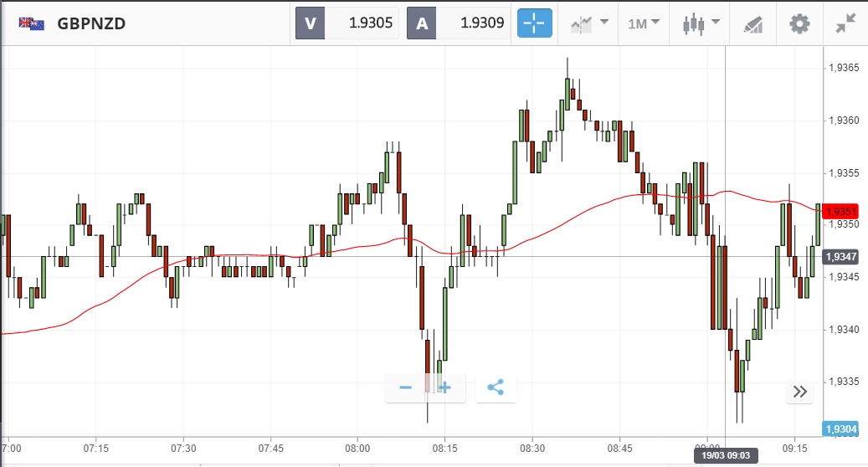Open the indicators dropdown
Screen dimensions: 868x467
click(588, 23)
